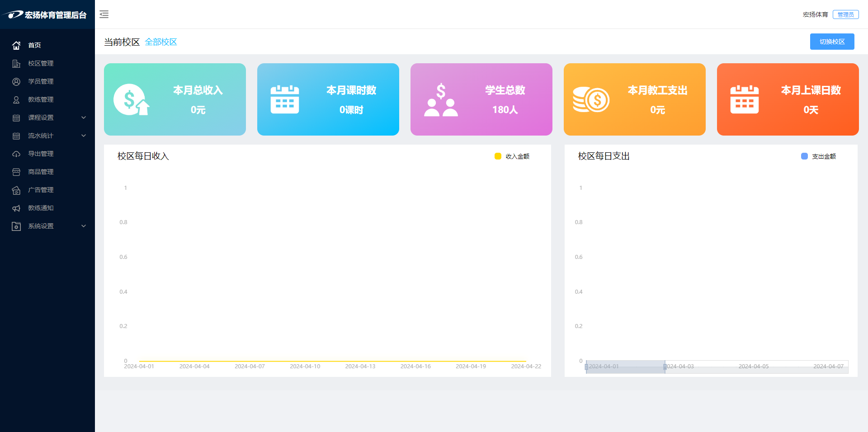Click the 2024-04-05 axis label
The width and height of the screenshot is (868, 432).
click(754, 366)
